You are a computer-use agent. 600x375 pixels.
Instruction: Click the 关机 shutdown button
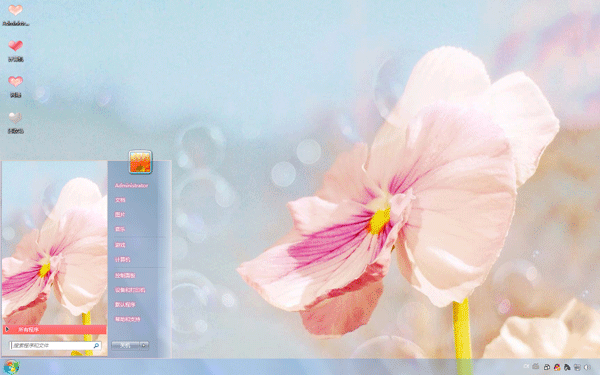125,346
